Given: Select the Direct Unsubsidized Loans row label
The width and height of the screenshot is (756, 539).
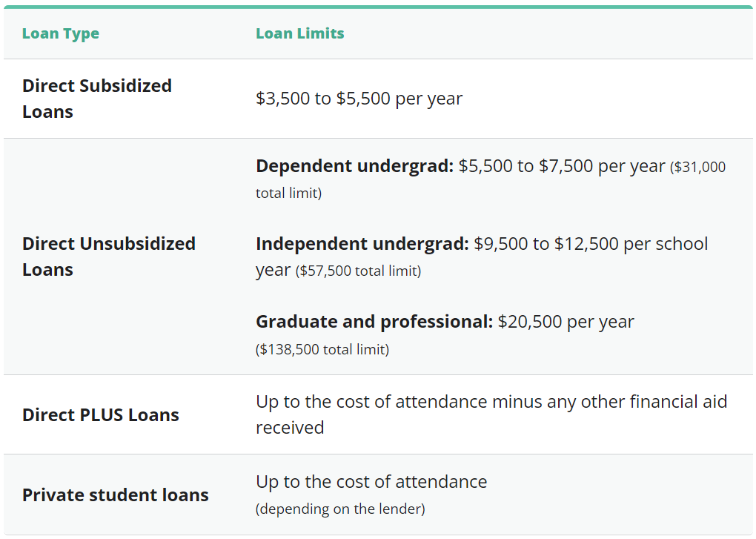Looking at the screenshot, I should tap(108, 257).
